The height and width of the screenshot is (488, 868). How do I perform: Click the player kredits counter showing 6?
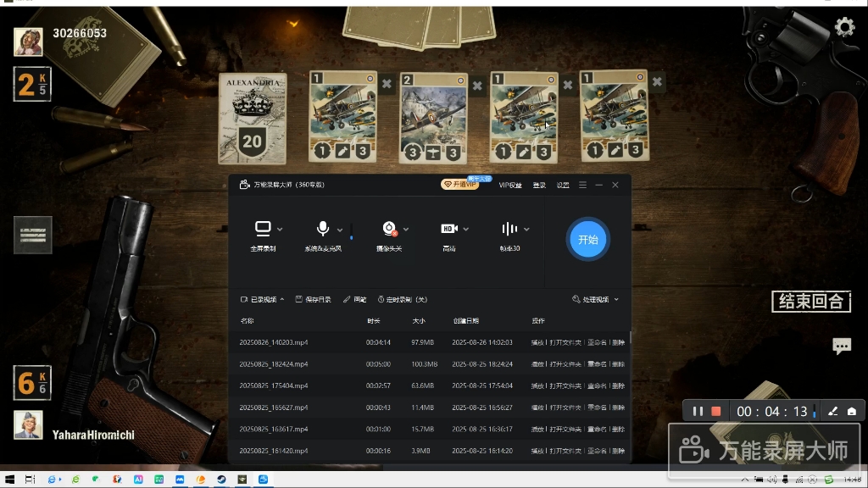(33, 382)
